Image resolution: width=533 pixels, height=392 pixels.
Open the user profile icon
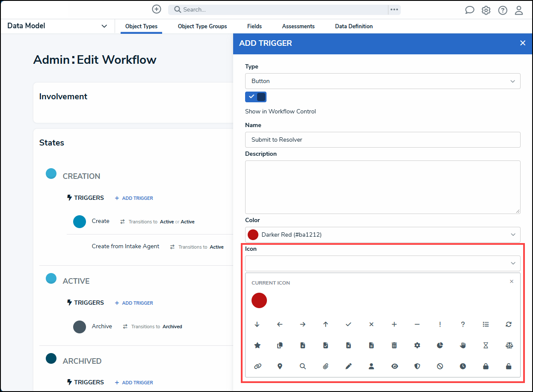tap(519, 10)
